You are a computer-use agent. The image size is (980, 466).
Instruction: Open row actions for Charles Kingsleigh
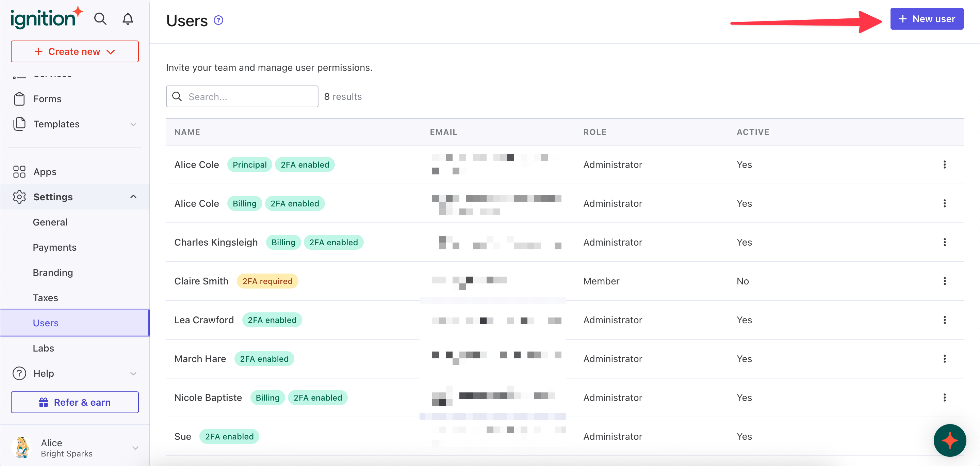945,242
